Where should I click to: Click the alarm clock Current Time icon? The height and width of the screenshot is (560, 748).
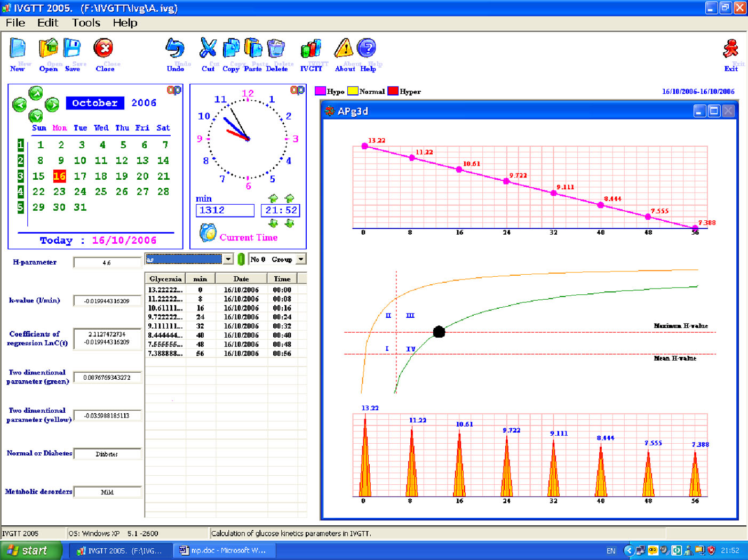coord(208,233)
